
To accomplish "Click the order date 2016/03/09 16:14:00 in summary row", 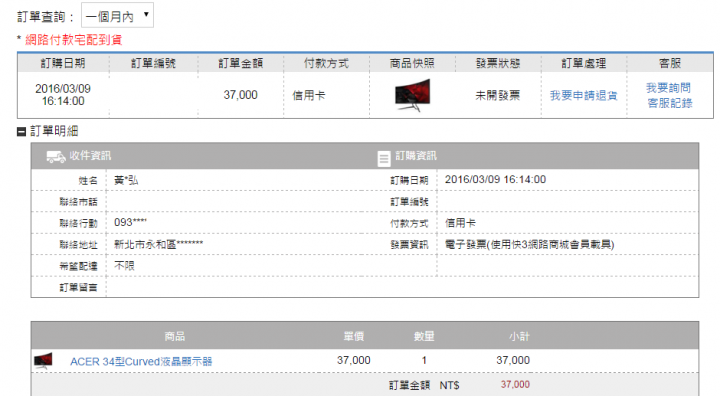I will (x=63, y=95).
